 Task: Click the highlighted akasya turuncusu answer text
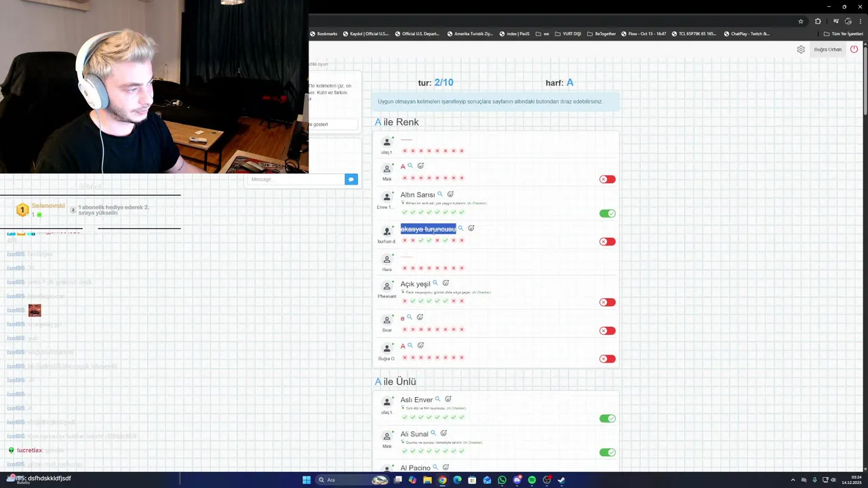pyautogui.click(x=428, y=229)
